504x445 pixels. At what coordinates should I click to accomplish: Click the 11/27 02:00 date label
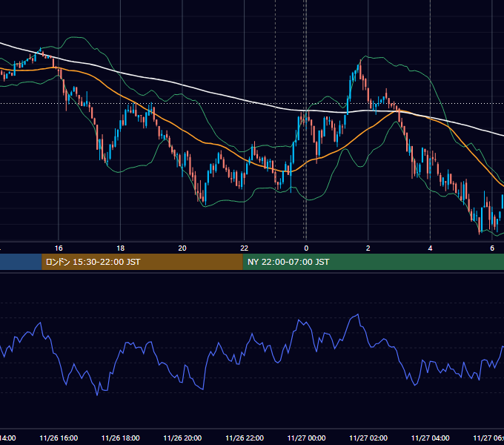coord(368,438)
